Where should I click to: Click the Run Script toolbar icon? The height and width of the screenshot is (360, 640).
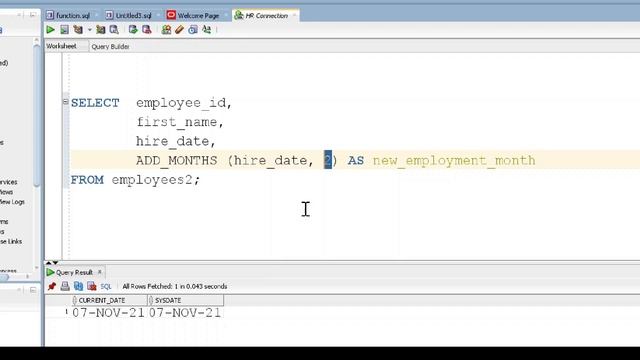(x=64, y=29)
